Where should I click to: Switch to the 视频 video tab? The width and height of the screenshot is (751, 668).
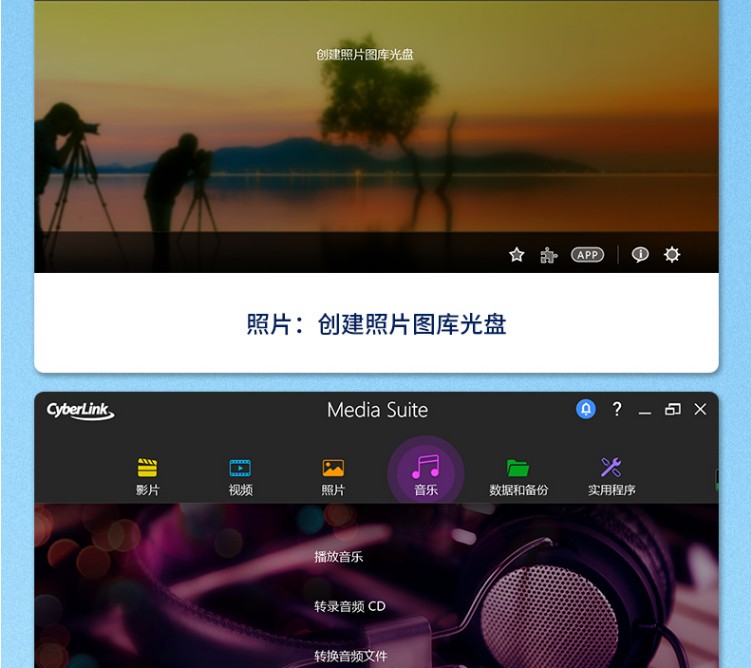pos(240,477)
